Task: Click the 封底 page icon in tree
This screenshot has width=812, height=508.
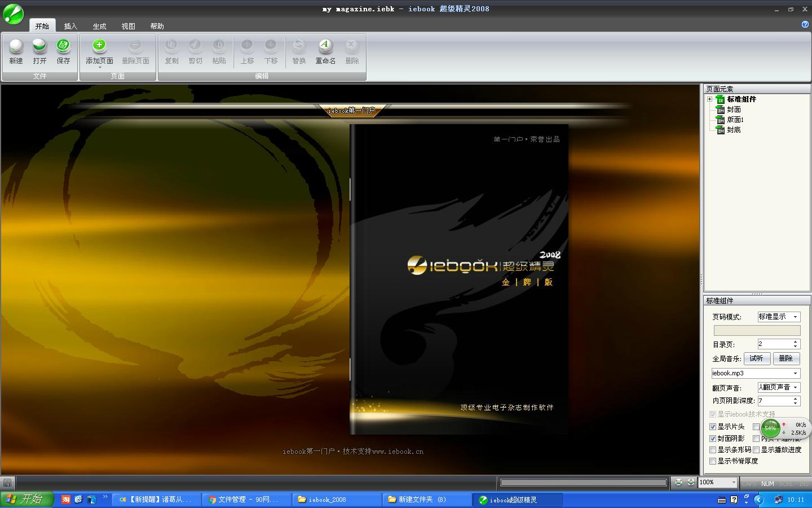Action: coord(720,130)
